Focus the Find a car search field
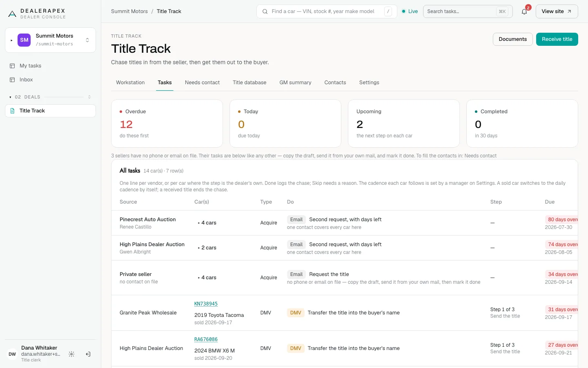Viewport: 588px width, 368px height. point(327,11)
